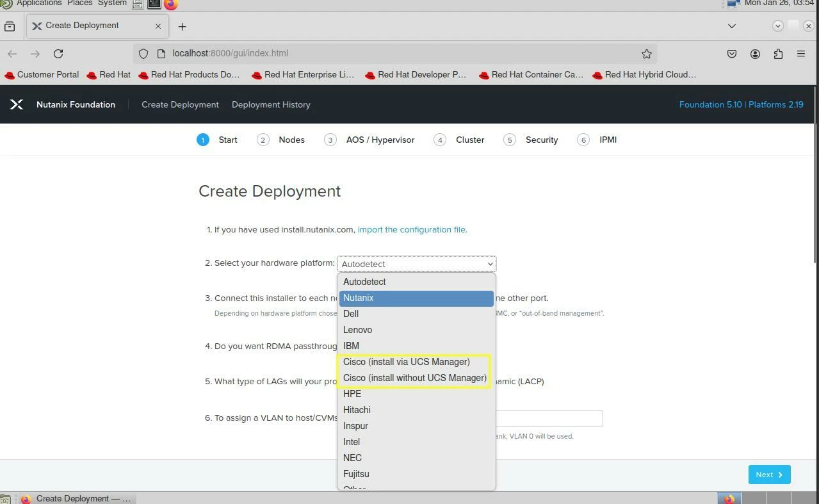Choose Nutanix from platform list

coord(416,298)
